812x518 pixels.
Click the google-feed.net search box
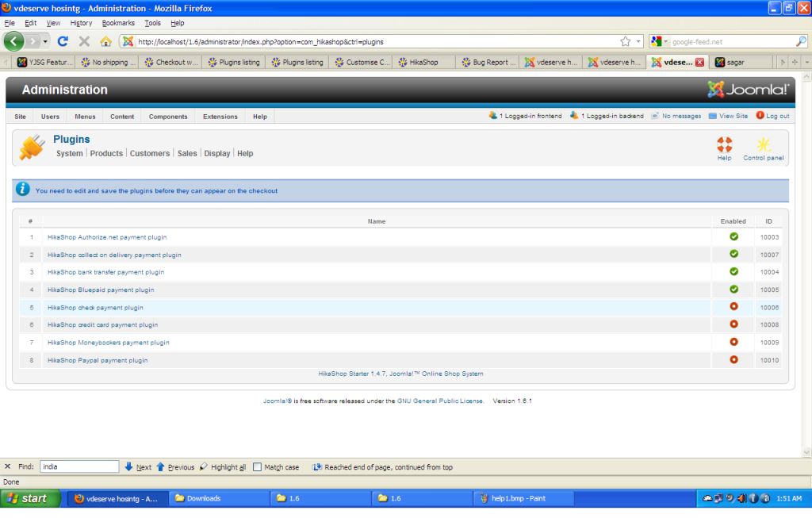[732, 41]
